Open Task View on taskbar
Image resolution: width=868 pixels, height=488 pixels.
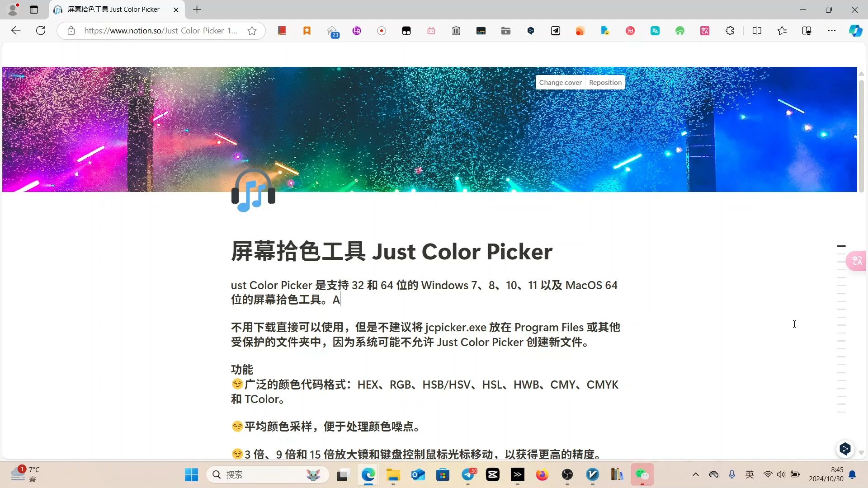tap(343, 474)
